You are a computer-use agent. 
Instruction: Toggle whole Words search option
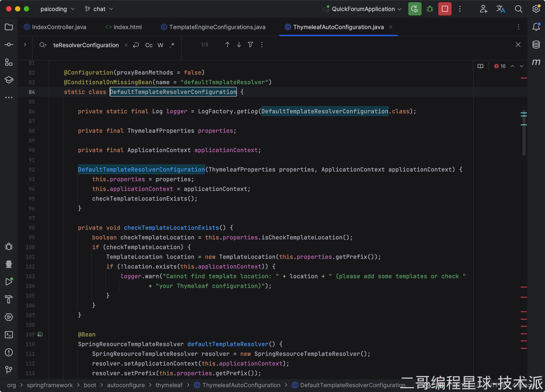point(160,45)
